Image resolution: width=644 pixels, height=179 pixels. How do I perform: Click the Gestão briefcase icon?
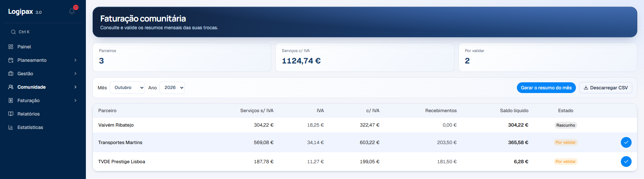[x=11, y=74]
